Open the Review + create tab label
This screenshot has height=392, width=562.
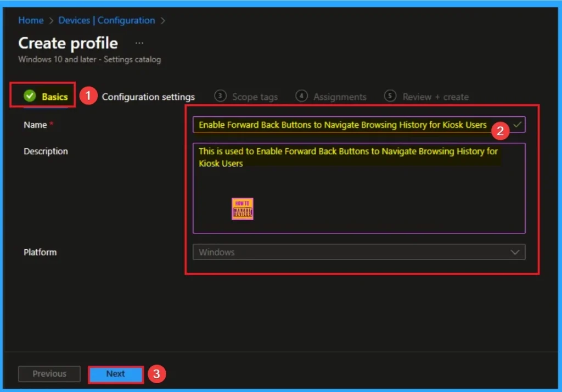[x=435, y=97]
